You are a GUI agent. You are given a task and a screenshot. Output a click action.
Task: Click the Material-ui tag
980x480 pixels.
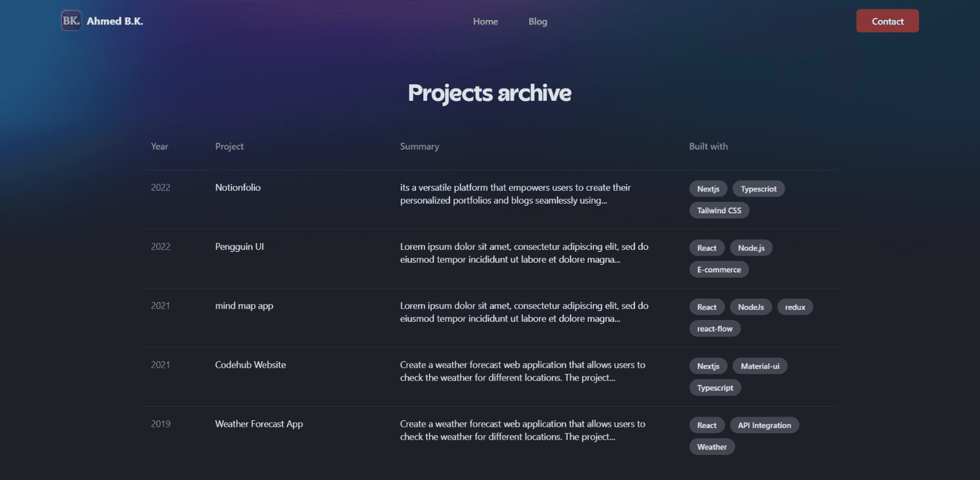click(x=760, y=366)
